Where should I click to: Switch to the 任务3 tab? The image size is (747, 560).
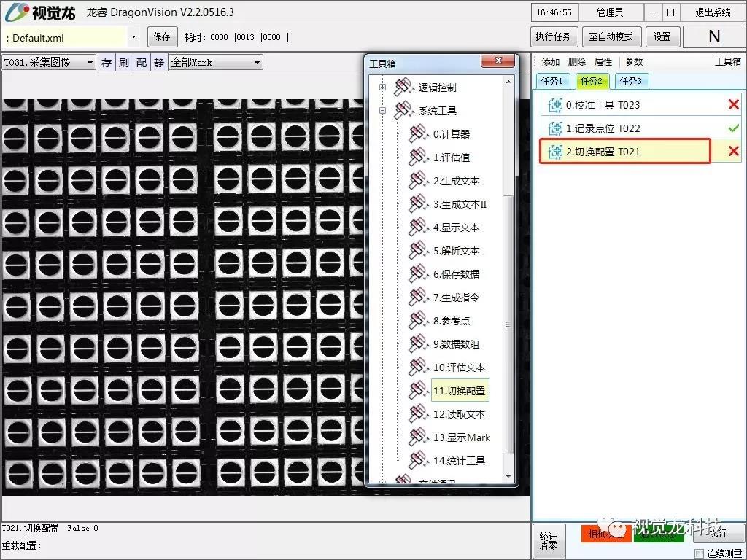(x=631, y=81)
